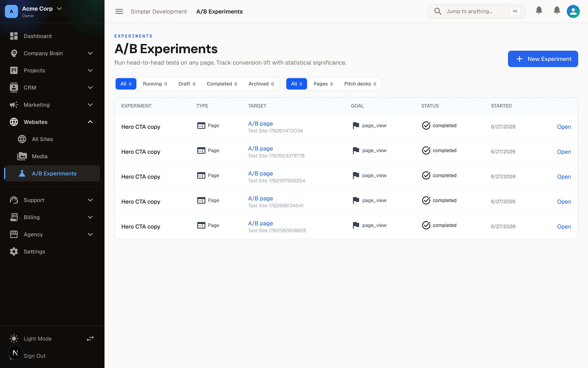Viewport: 588px width, 368px height.
Task: Click the Marketing megaphone icon
Action: pos(14,105)
